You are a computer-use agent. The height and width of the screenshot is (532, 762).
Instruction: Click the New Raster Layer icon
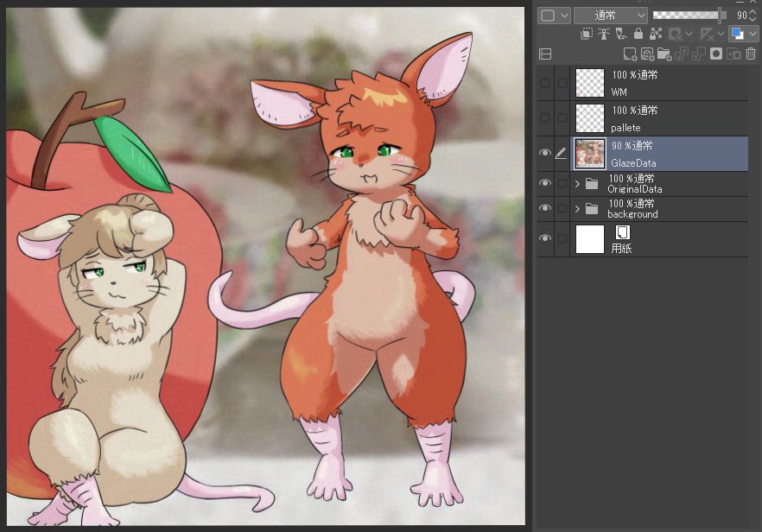click(630, 54)
